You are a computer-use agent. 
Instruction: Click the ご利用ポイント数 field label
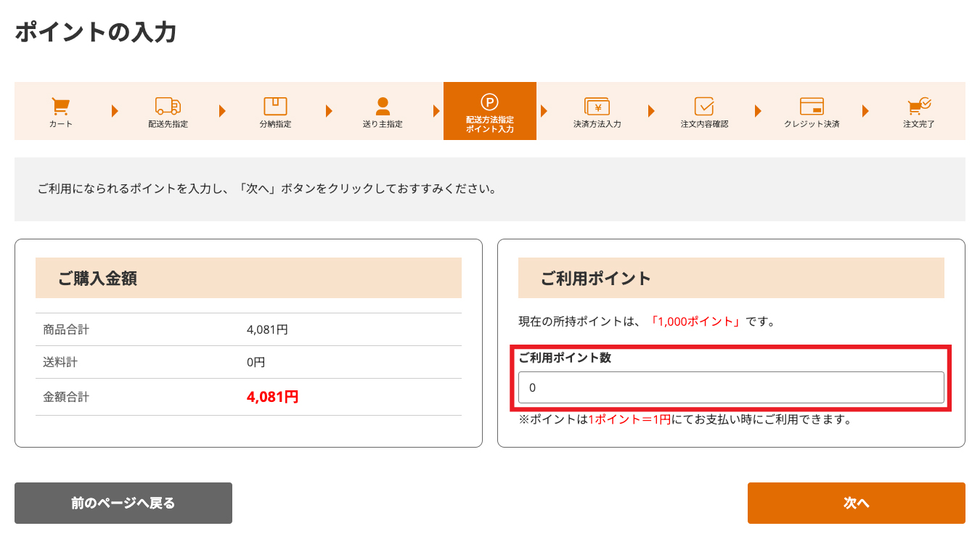coord(565,358)
